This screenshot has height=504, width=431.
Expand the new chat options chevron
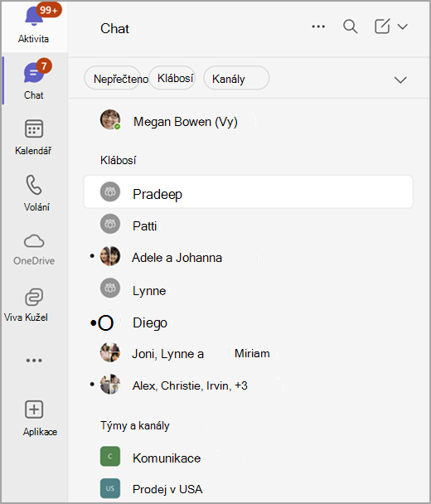pyautogui.click(x=402, y=27)
